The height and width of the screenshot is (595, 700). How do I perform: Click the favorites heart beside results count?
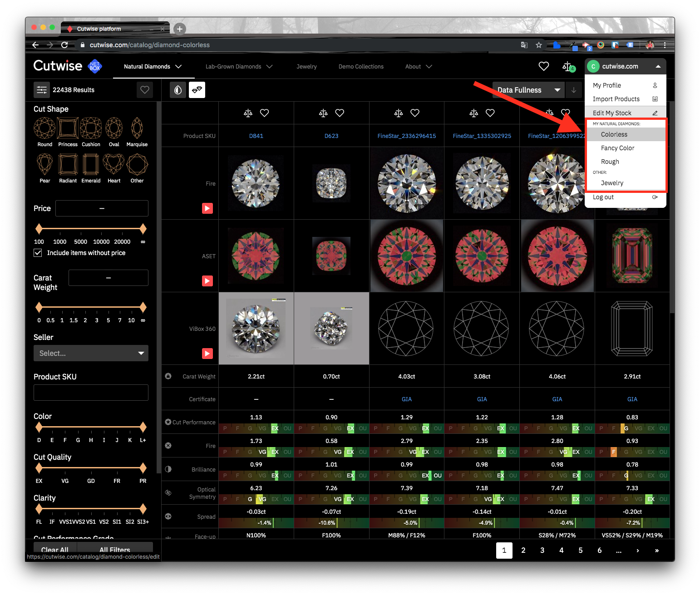point(145,90)
